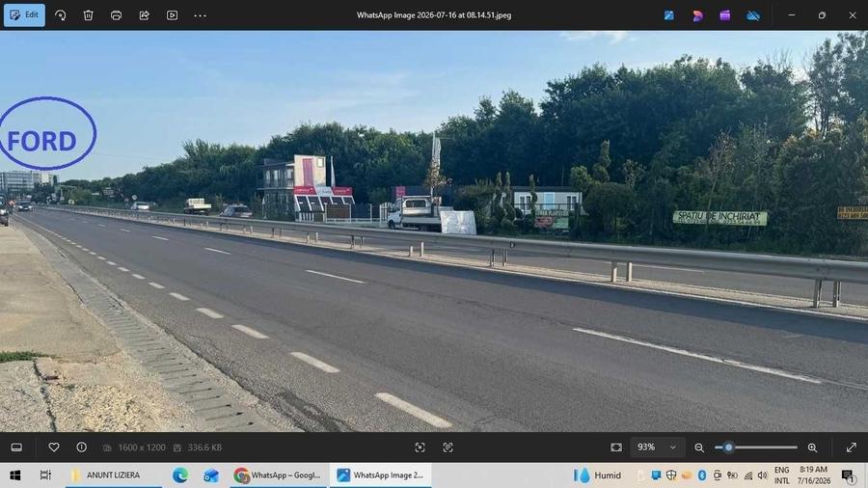
Task: Print the image via printer icon
Action: (x=117, y=15)
